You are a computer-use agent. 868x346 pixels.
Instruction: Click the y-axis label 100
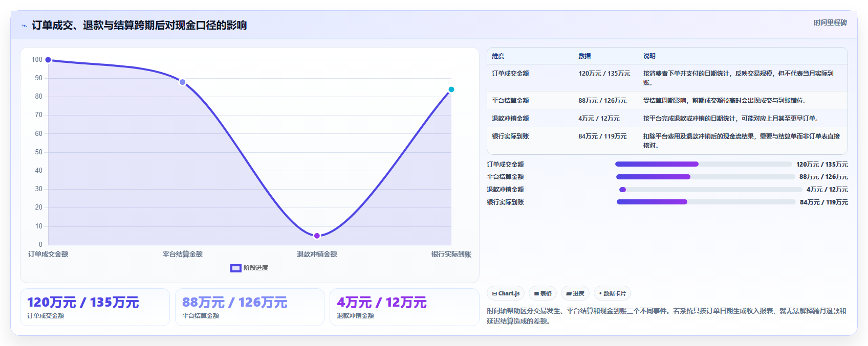click(37, 60)
